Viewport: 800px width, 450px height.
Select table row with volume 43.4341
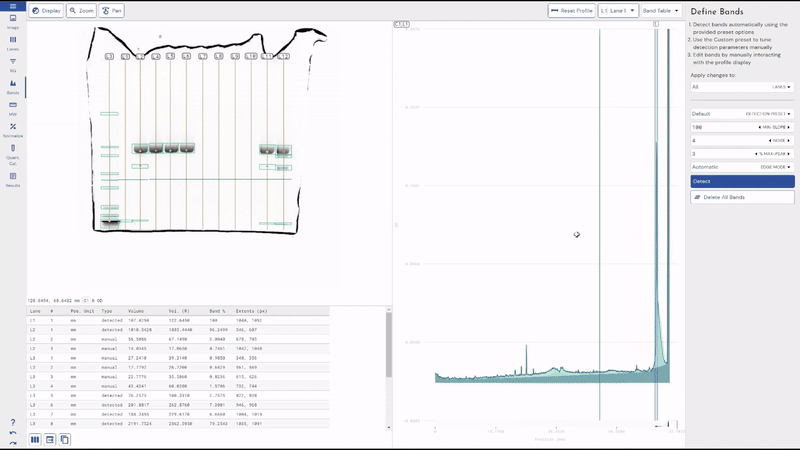(x=178, y=386)
